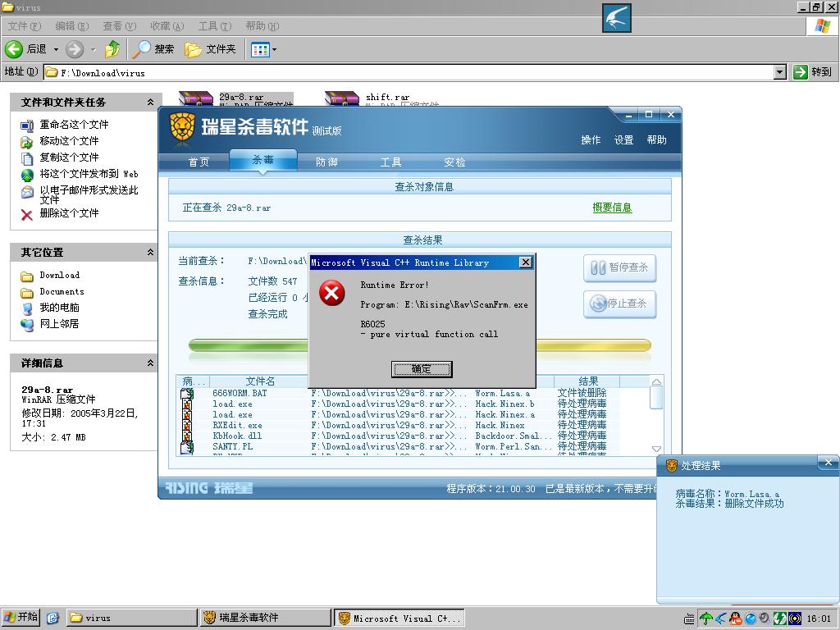Click the red error icon in the dialog
Image resolution: width=840 pixels, height=630 pixels.
(x=331, y=293)
